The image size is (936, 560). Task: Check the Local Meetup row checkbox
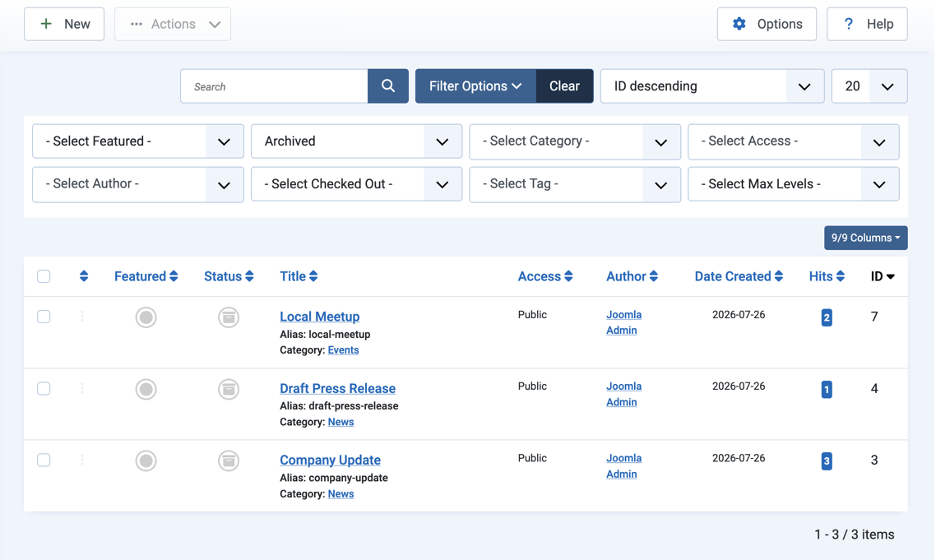click(44, 317)
